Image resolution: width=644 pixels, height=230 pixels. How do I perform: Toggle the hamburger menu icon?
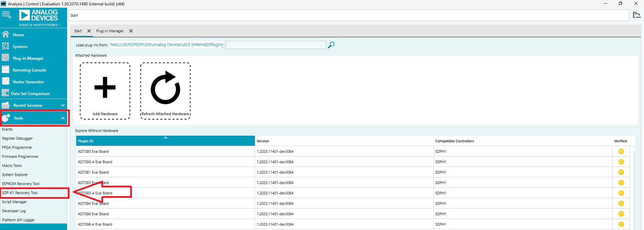click(x=6, y=15)
